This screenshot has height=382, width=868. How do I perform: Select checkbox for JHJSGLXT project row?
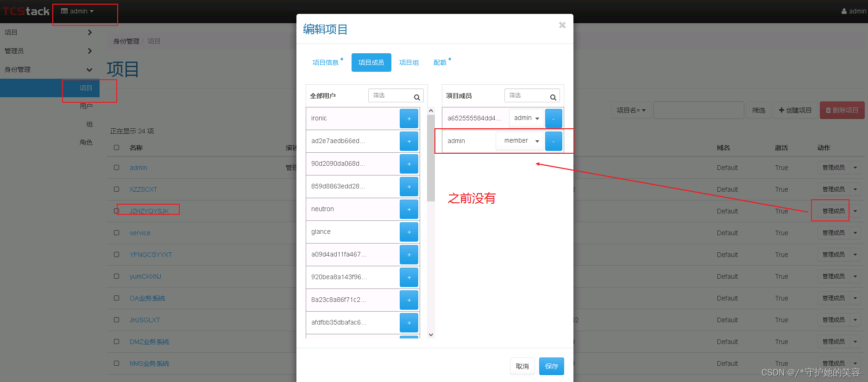tap(117, 319)
